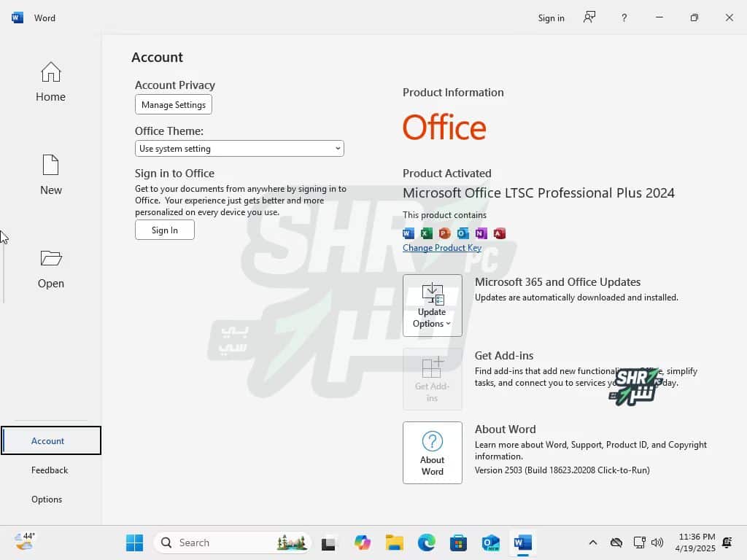
Task: Open Microsoft Store from the taskbar
Action: (x=458, y=542)
